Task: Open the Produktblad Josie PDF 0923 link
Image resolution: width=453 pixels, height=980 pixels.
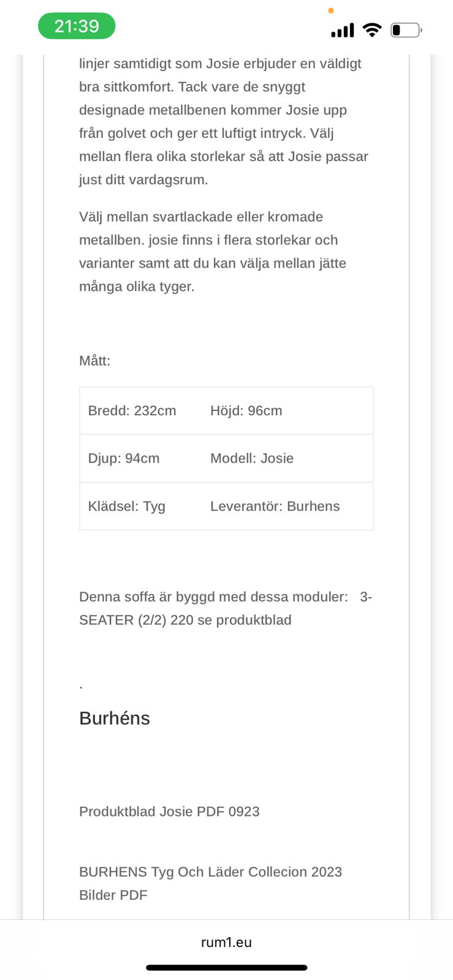Action: 169,812
